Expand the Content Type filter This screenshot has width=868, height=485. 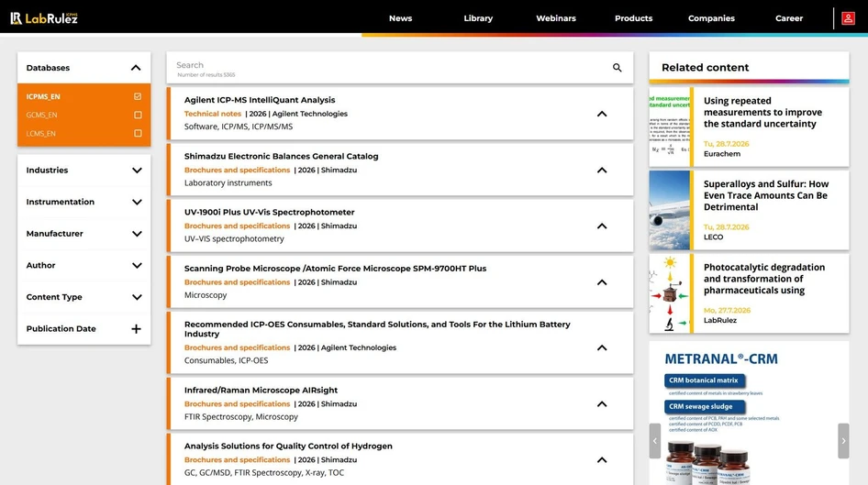pos(137,297)
